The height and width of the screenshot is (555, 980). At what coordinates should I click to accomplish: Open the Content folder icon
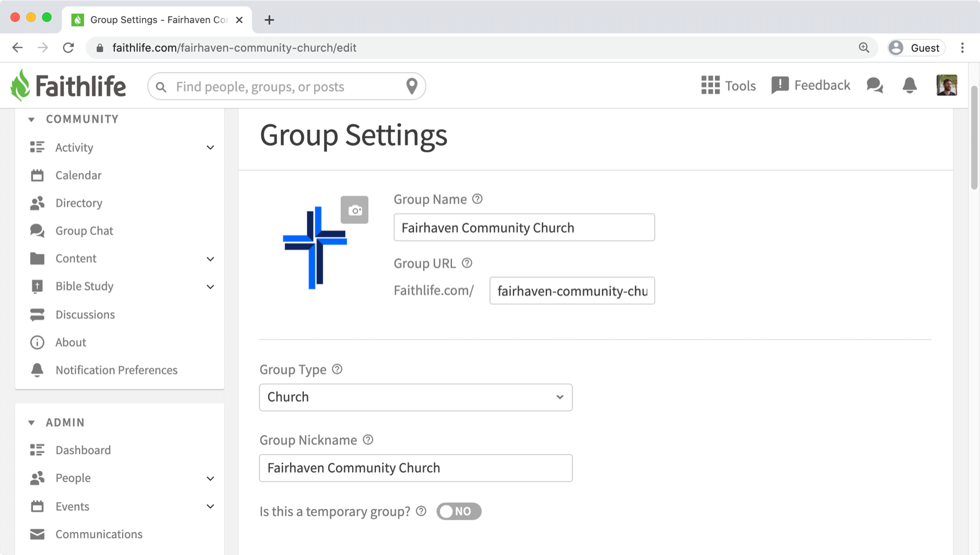click(x=37, y=258)
